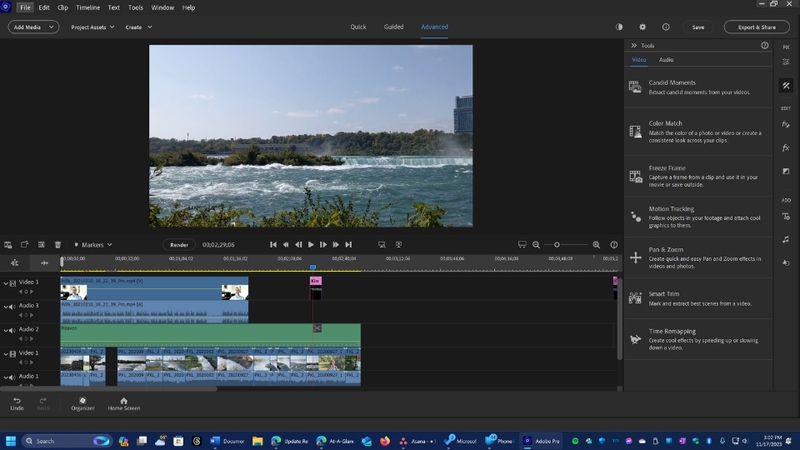Click Export & Share button

pos(757,27)
